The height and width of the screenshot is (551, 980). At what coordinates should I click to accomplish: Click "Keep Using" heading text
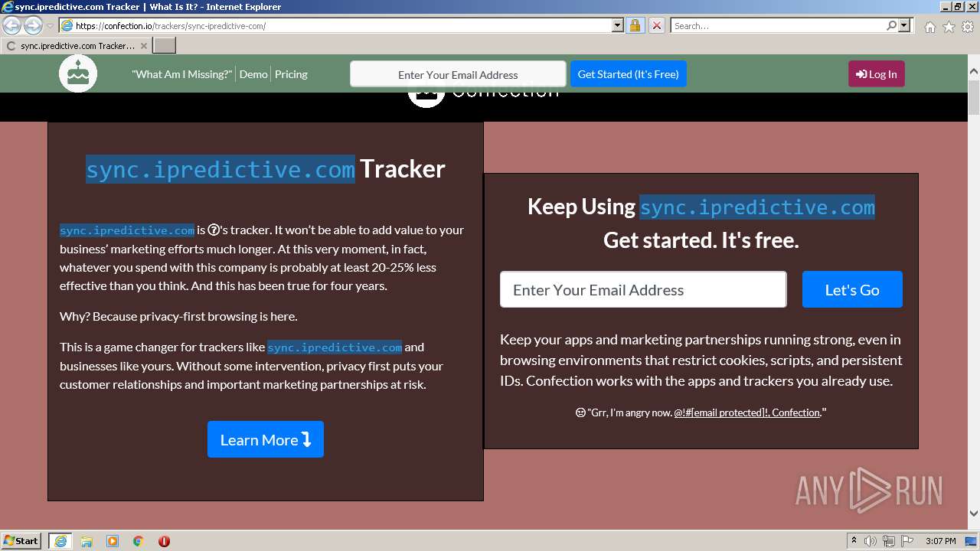tap(581, 207)
